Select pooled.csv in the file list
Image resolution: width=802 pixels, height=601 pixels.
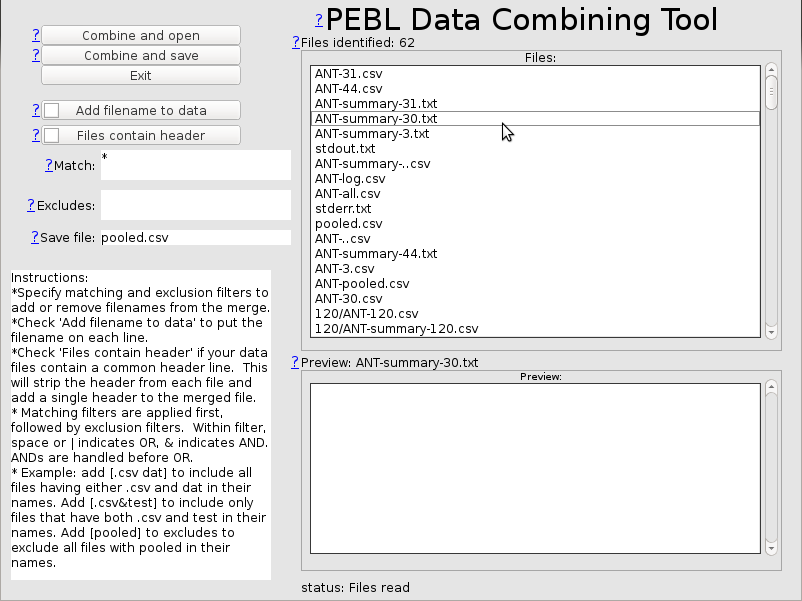(535, 224)
